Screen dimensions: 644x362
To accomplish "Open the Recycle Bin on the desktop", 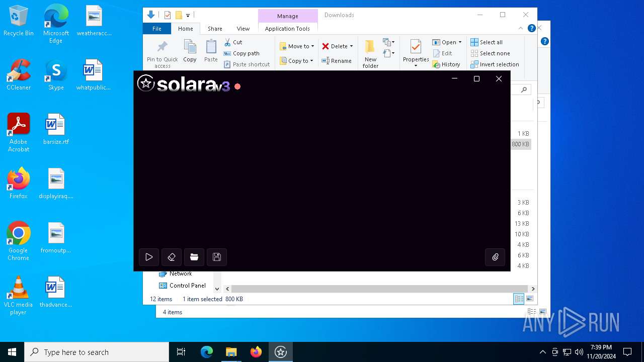I will click(x=19, y=21).
